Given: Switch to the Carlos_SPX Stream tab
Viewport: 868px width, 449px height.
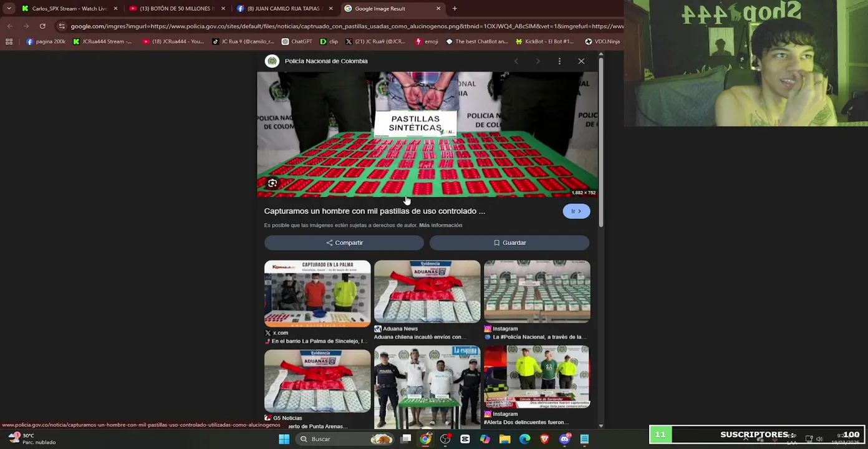Looking at the screenshot, I should [x=69, y=9].
